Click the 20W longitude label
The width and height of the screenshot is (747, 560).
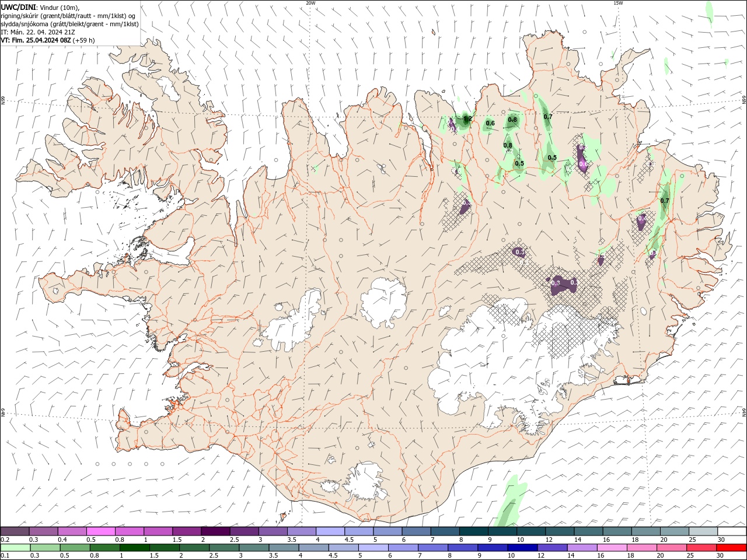[x=310, y=3]
